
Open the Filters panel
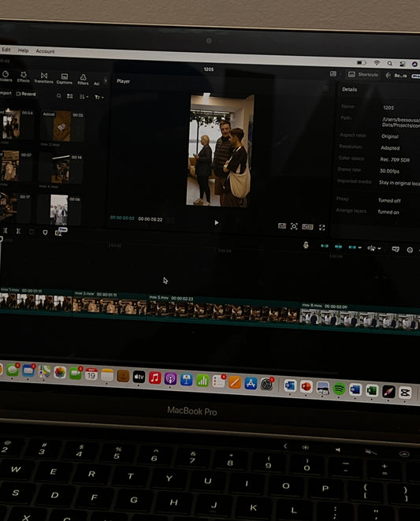point(83,80)
